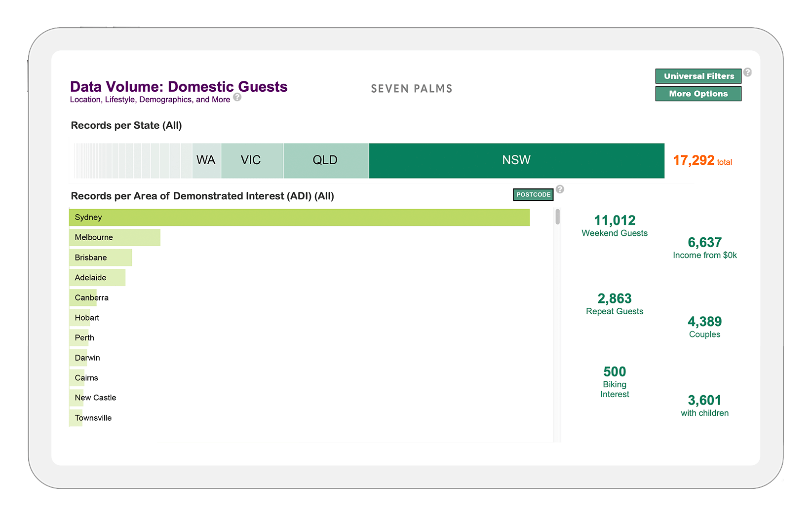Click the 'Records per State (All)' heading

(x=126, y=125)
